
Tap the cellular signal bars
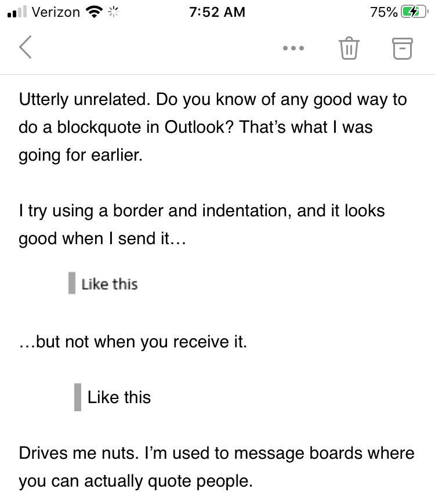[17, 12]
